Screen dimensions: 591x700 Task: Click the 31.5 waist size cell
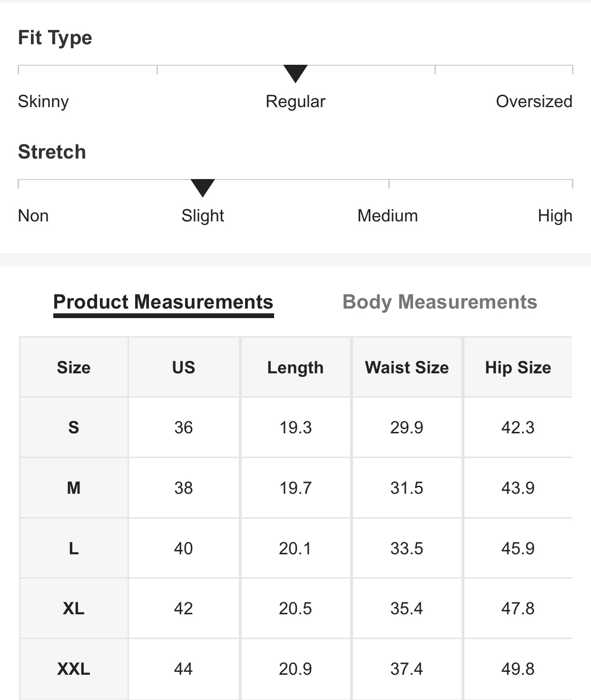tap(407, 488)
